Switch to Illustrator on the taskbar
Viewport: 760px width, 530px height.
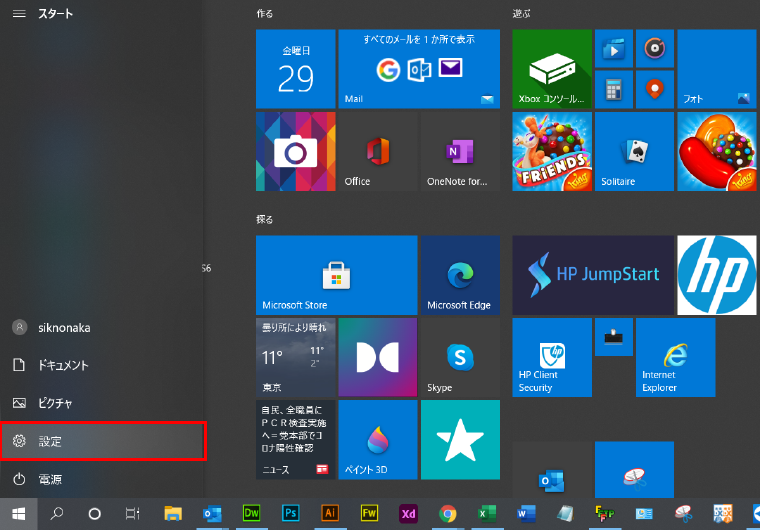pos(330,514)
